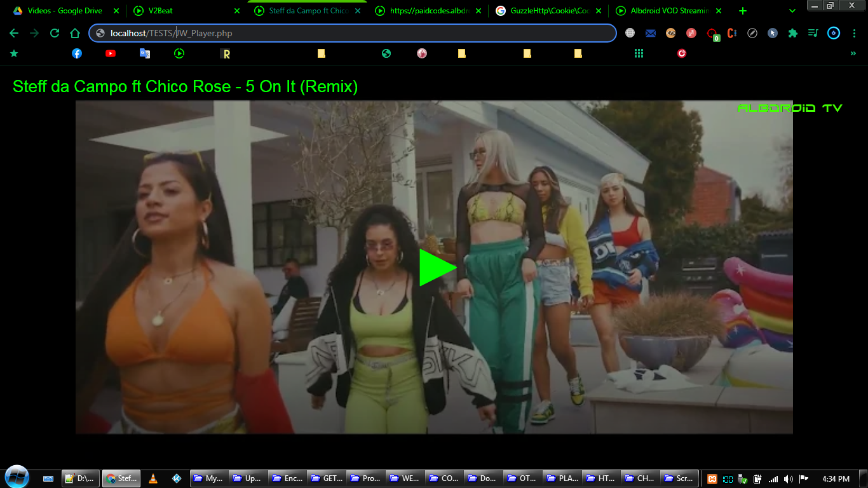The height and width of the screenshot is (488, 868).
Task: Click the video title heading
Action: pyautogui.click(x=185, y=86)
